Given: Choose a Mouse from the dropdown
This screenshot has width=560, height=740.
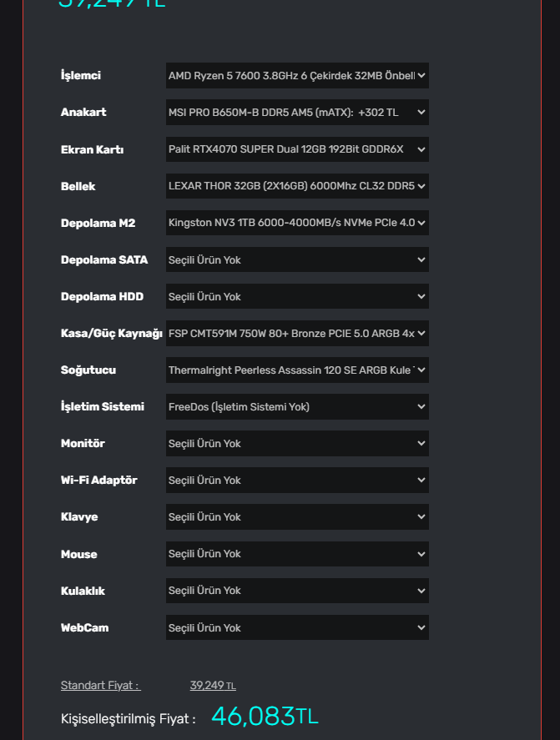Looking at the screenshot, I should point(297,553).
